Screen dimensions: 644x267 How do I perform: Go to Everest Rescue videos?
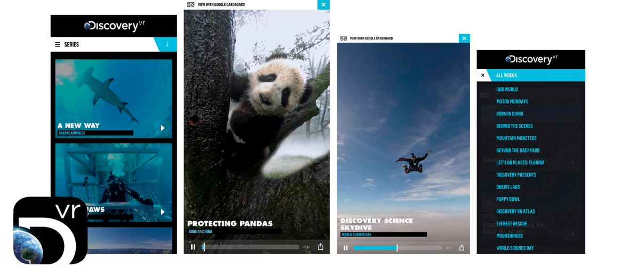511,224
